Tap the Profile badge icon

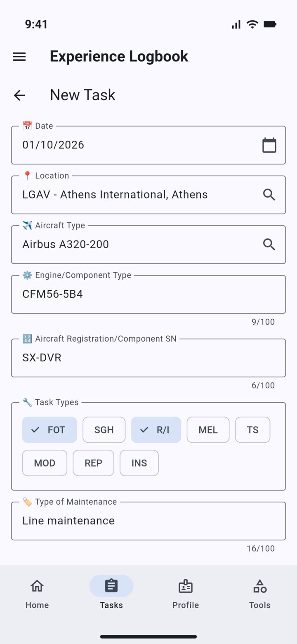(x=186, y=586)
